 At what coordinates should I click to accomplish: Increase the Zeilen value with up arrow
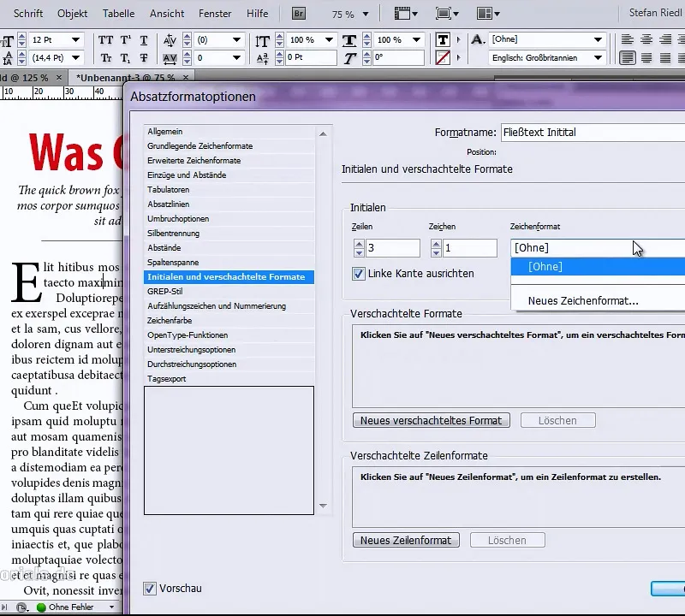(359, 244)
